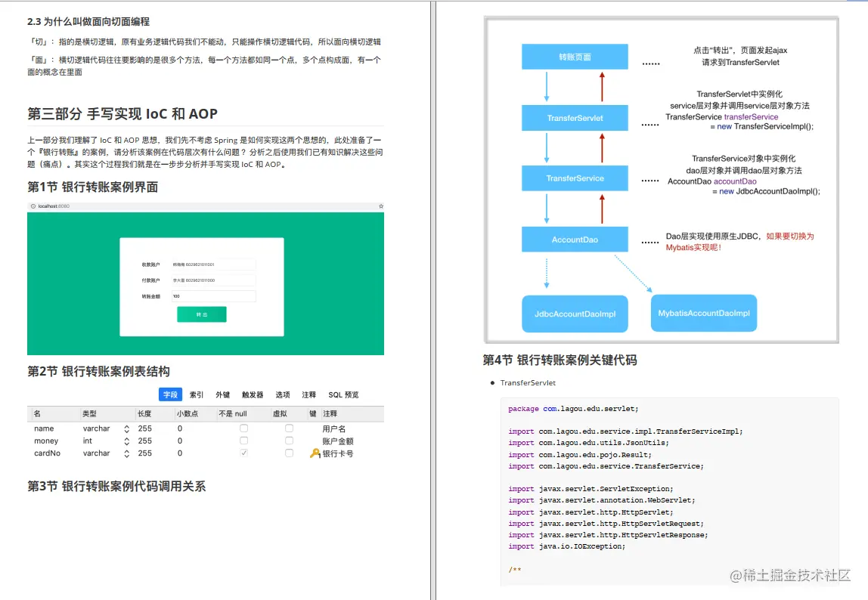The height and width of the screenshot is (600, 868).
Task: Open the type dropdown arrows for name varchar
Action: point(127,429)
